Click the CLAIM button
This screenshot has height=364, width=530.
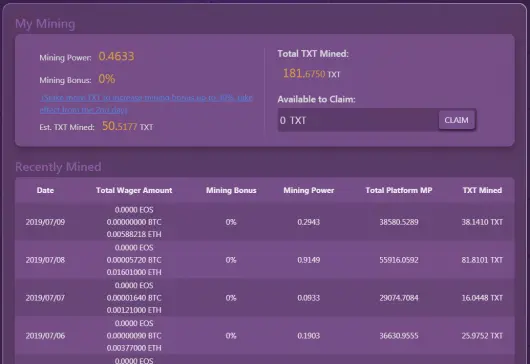[457, 120]
